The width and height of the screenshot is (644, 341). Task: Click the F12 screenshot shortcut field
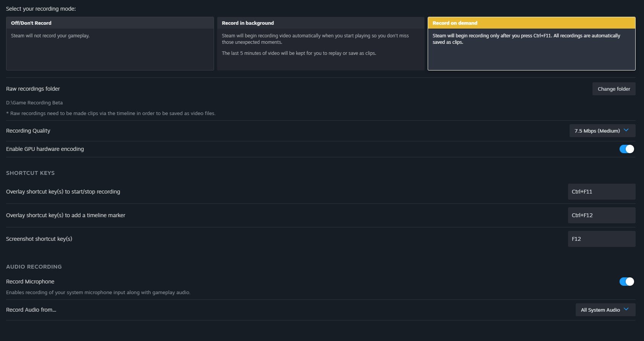(602, 239)
